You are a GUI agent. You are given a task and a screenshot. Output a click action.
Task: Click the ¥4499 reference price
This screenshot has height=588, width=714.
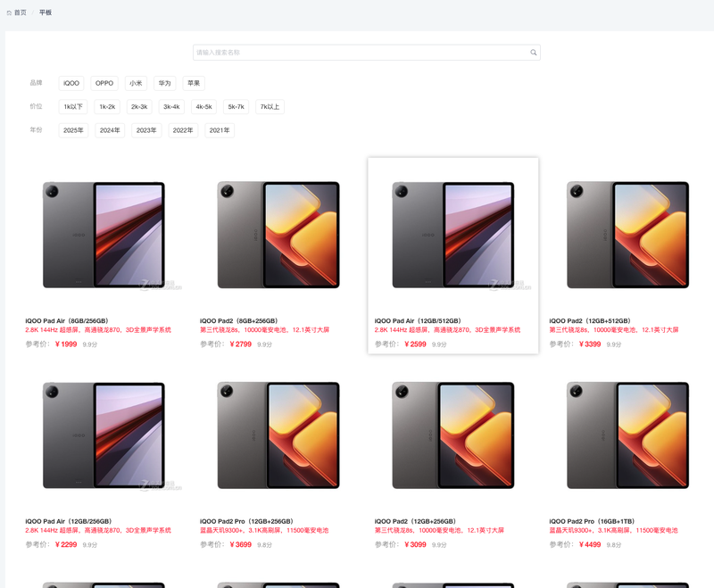tap(590, 544)
